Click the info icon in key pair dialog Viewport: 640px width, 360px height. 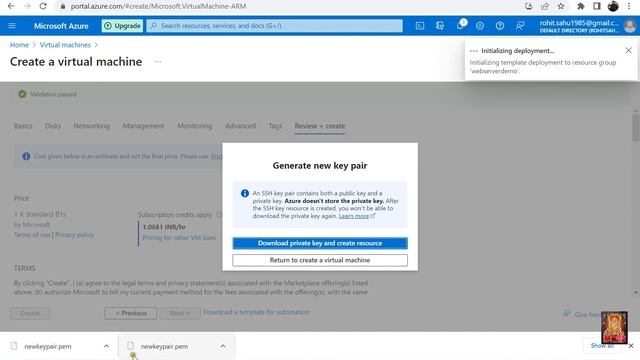coord(245,193)
